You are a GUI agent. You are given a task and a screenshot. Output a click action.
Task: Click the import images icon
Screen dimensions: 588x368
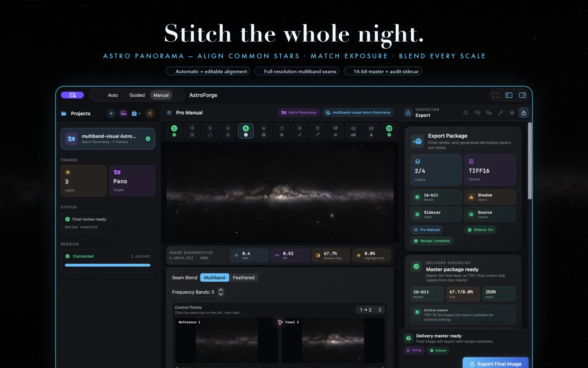click(x=123, y=113)
